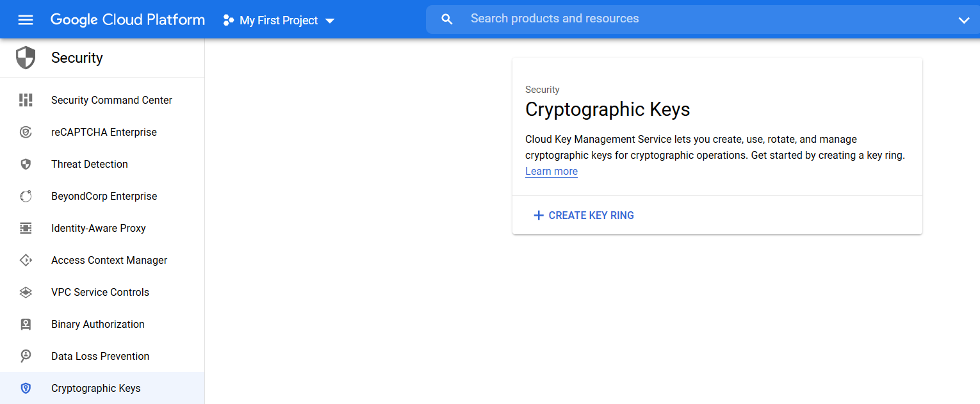
Task: Click the VPC Service Controls icon
Action: [x=26, y=292]
